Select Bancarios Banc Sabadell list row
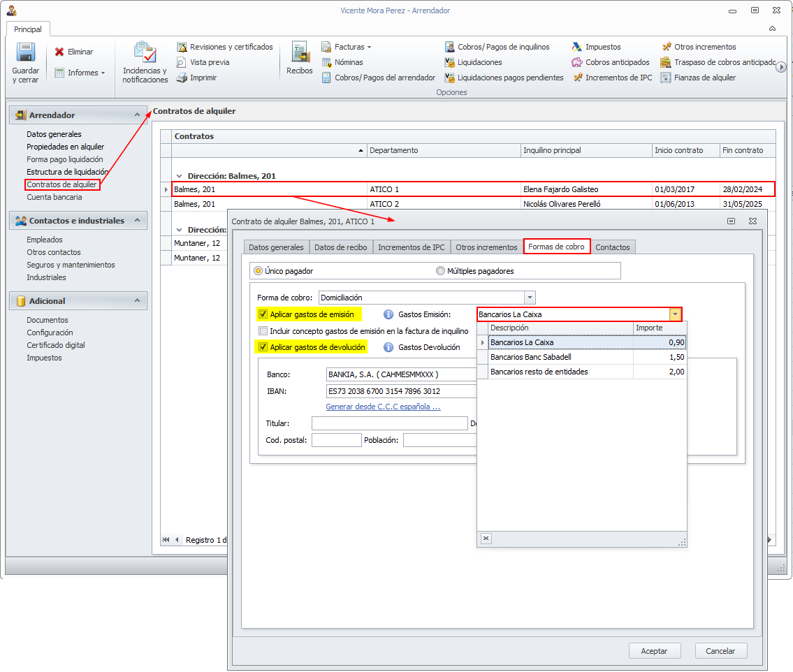The height and width of the screenshot is (672, 793). 581,357
